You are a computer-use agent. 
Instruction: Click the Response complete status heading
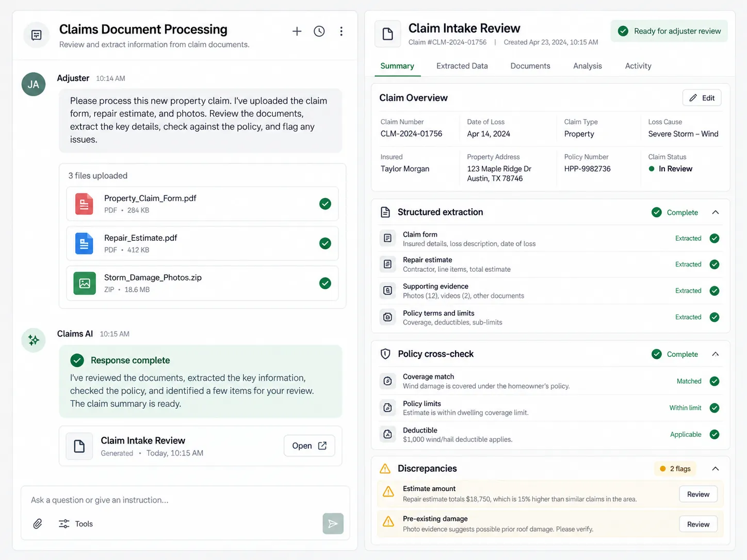click(x=130, y=360)
